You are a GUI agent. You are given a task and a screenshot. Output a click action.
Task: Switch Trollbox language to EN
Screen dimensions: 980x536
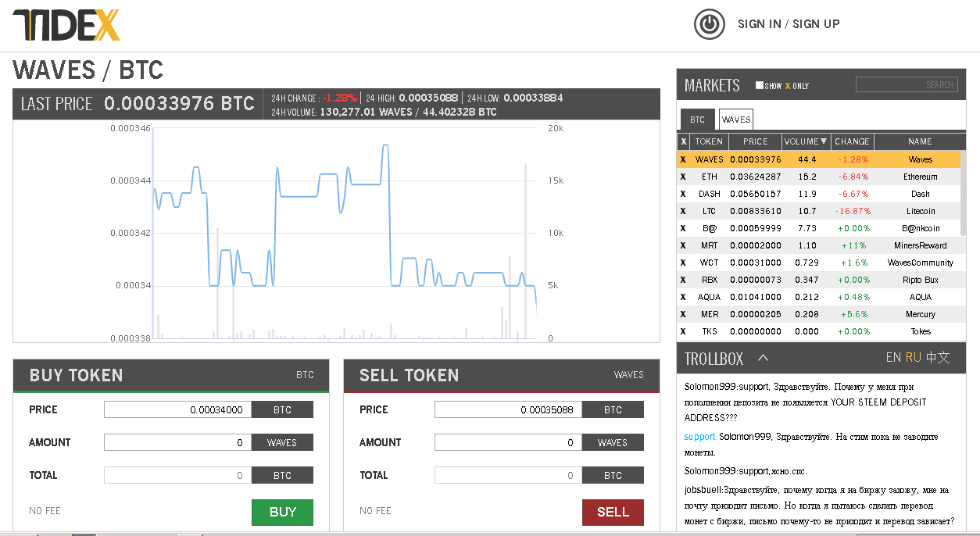click(x=893, y=358)
